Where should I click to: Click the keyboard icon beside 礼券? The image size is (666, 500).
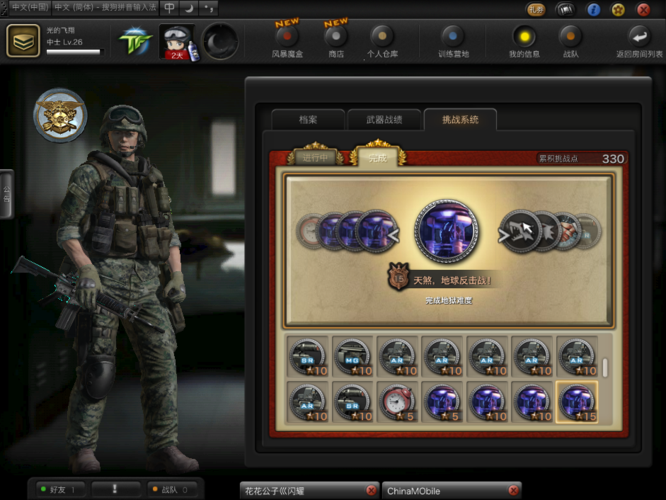click(565, 9)
